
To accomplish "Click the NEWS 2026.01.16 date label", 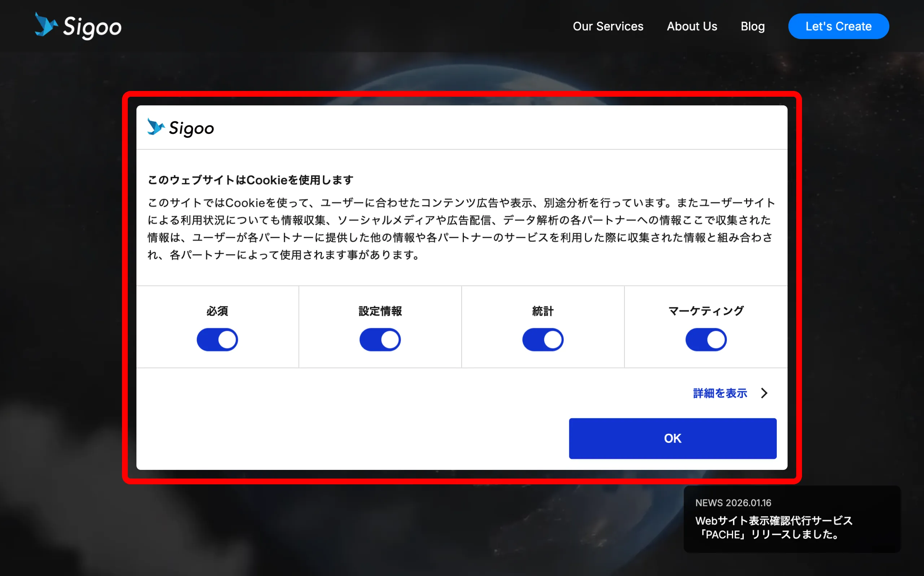I will tap(733, 503).
